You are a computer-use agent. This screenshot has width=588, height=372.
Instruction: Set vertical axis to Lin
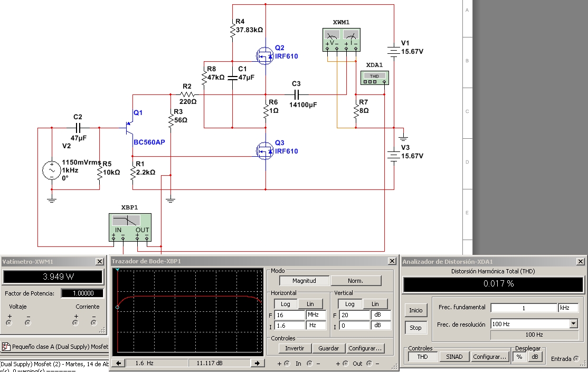click(x=375, y=304)
